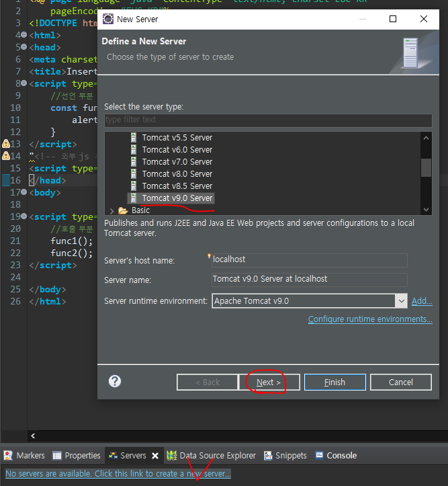Image resolution: width=448 pixels, height=486 pixels.
Task: Open dialog help question mark icon
Action: tap(115, 381)
